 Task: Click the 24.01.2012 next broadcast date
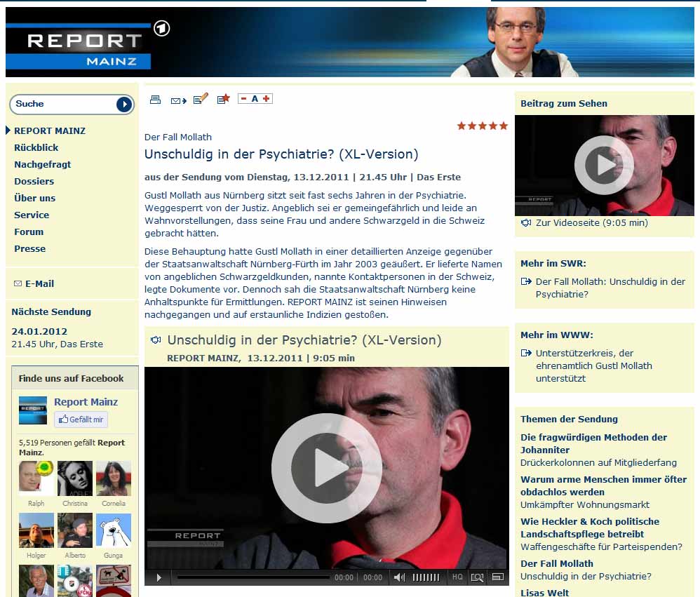(x=39, y=331)
